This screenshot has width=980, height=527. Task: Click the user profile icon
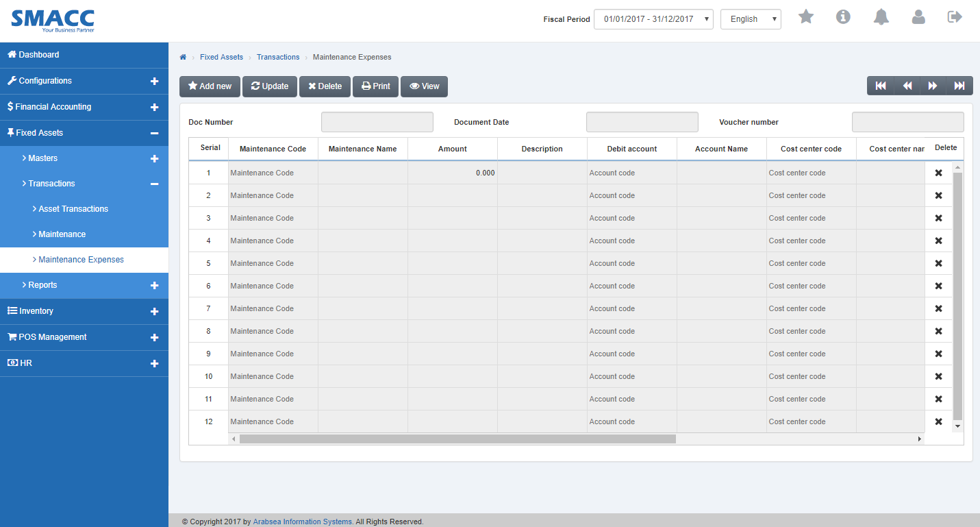(918, 16)
